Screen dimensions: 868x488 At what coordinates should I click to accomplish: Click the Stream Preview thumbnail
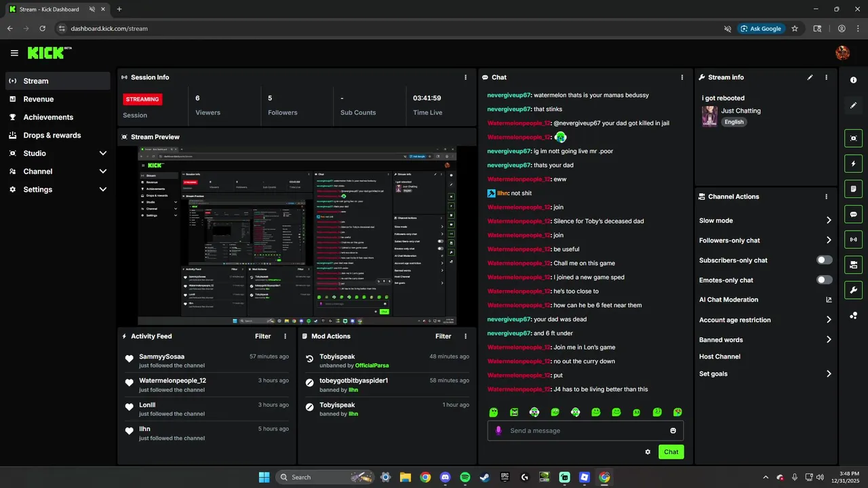[297, 237]
